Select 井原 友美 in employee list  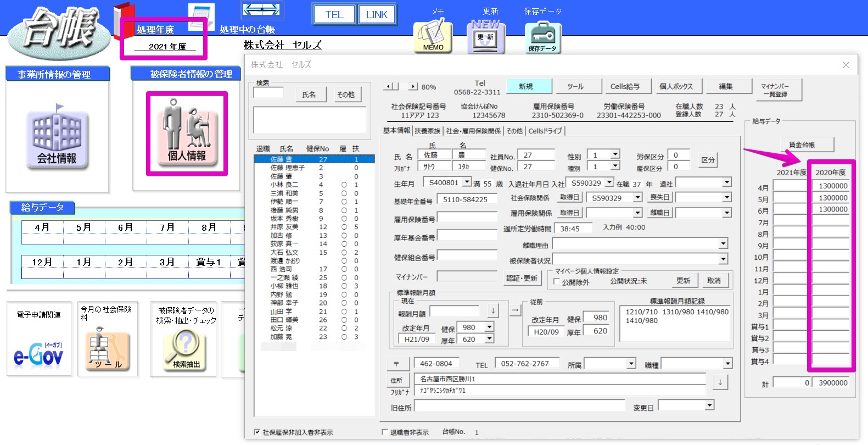click(314, 227)
